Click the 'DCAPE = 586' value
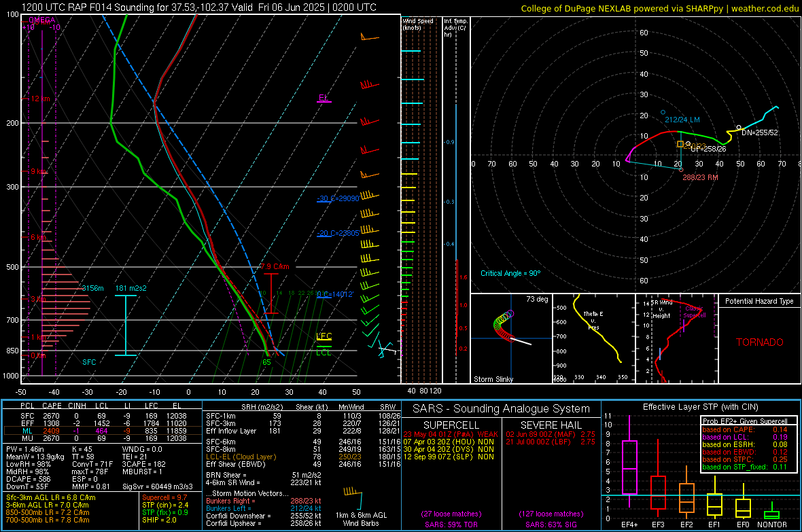The width and height of the screenshot is (802, 532). (28, 479)
